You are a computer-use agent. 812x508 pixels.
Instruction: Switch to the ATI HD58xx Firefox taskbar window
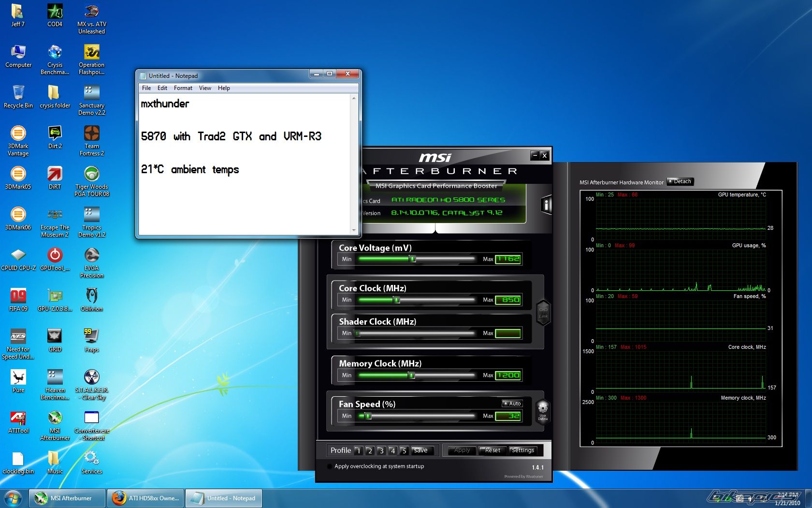click(145, 498)
